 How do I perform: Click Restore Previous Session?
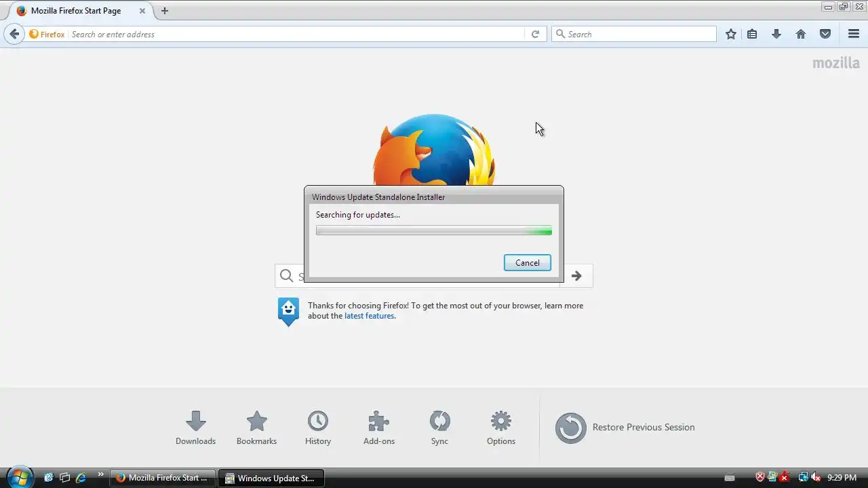coord(625,428)
